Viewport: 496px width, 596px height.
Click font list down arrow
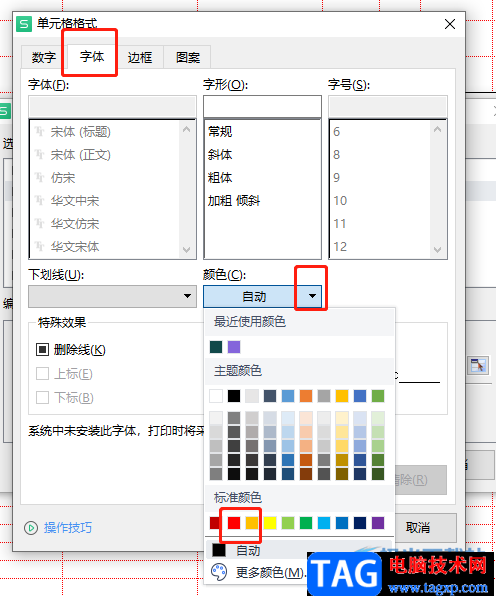187,250
